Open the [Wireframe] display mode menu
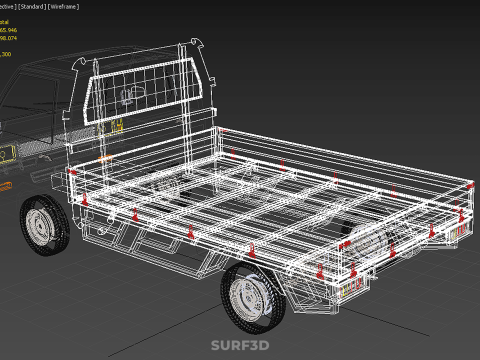480x360 pixels. 64,7
